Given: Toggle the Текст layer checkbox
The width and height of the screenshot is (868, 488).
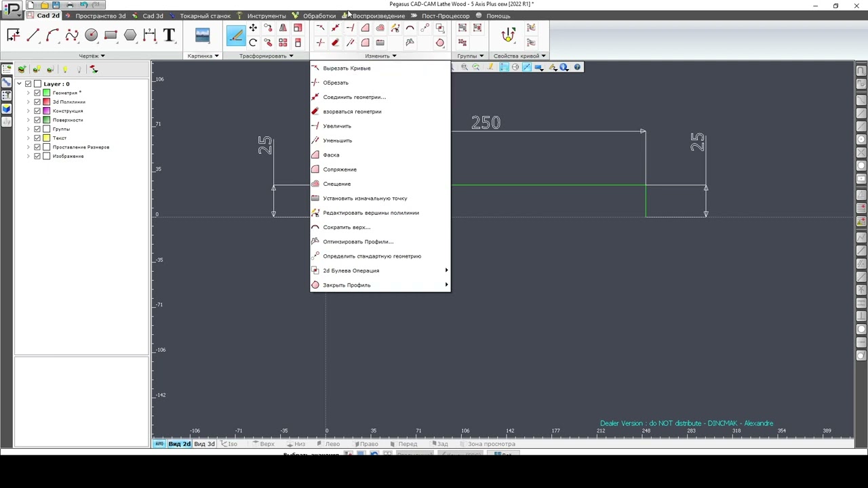Looking at the screenshot, I should pos(37,138).
